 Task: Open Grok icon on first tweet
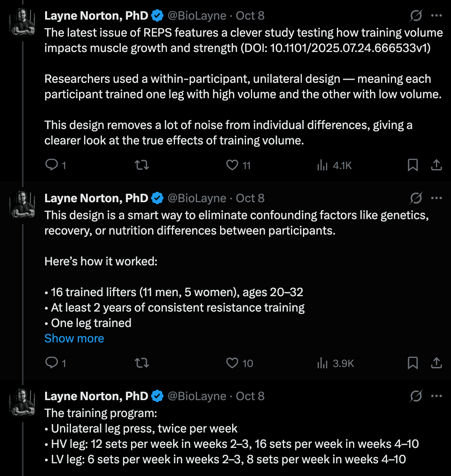coord(416,16)
